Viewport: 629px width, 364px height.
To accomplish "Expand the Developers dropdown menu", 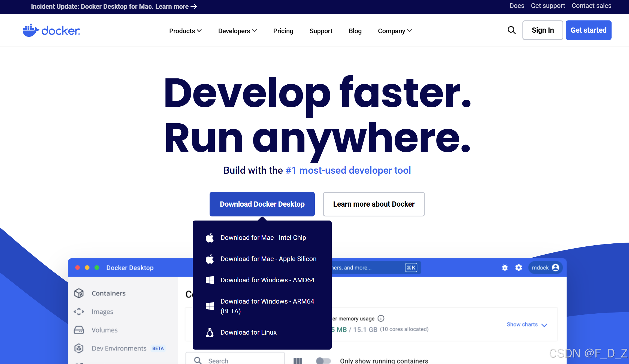I will tap(237, 31).
